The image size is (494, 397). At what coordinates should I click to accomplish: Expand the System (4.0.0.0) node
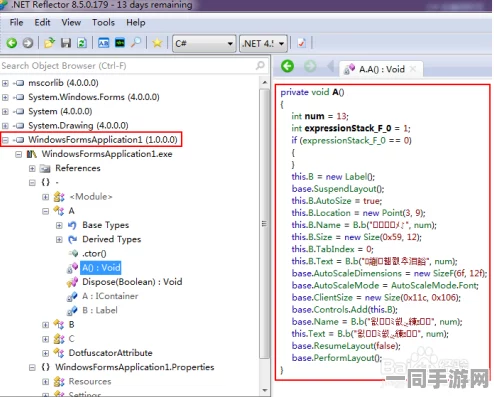[5, 111]
